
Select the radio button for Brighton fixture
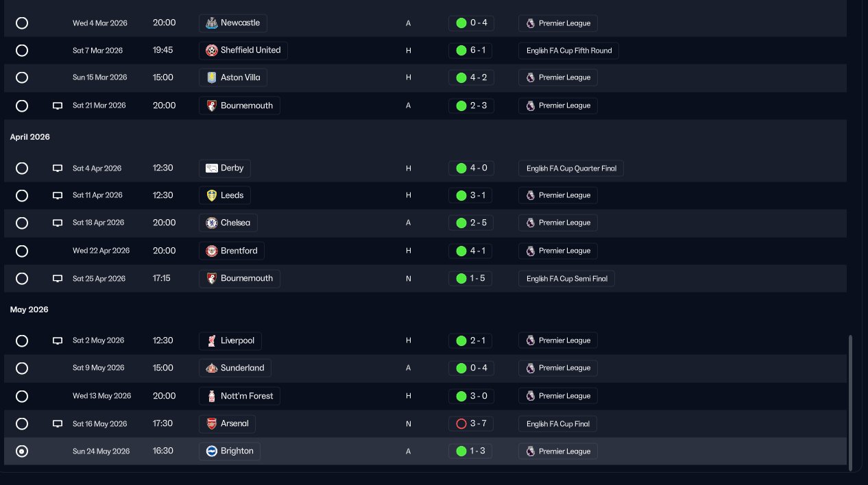(22, 451)
